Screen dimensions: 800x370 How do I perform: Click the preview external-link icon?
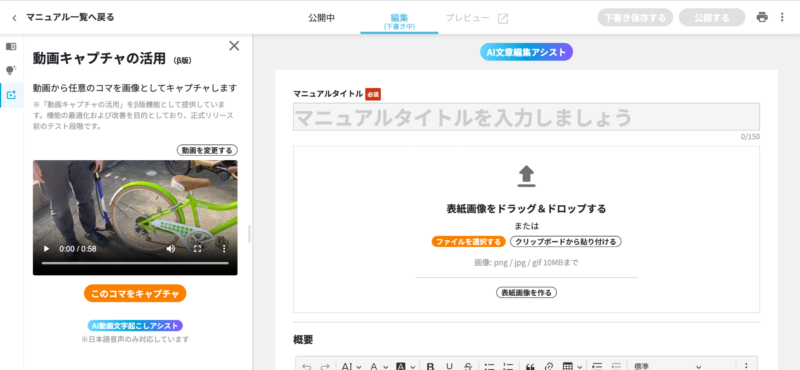[x=503, y=18]
